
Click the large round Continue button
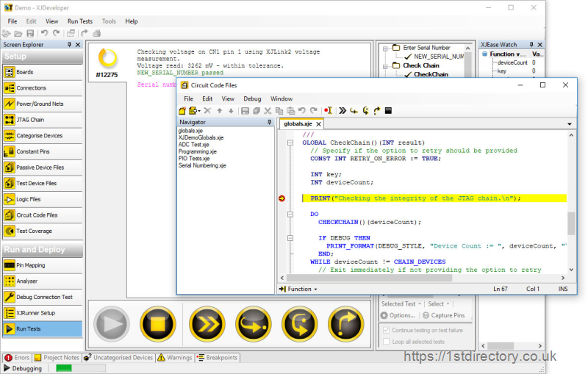[x=207, y=324]
